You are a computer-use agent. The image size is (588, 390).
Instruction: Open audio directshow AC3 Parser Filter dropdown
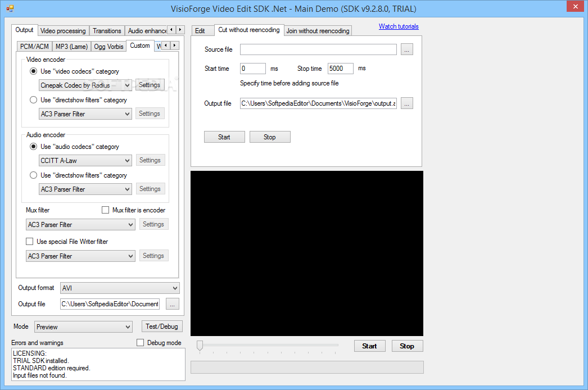(85, 189)
